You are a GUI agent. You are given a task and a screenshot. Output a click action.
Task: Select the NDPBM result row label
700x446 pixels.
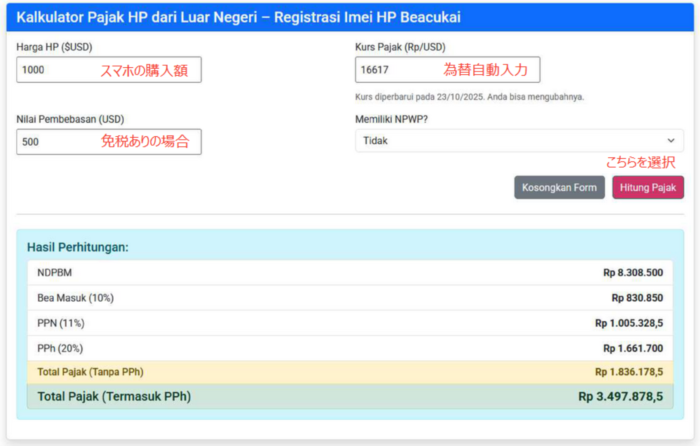(x=55, y=272)
